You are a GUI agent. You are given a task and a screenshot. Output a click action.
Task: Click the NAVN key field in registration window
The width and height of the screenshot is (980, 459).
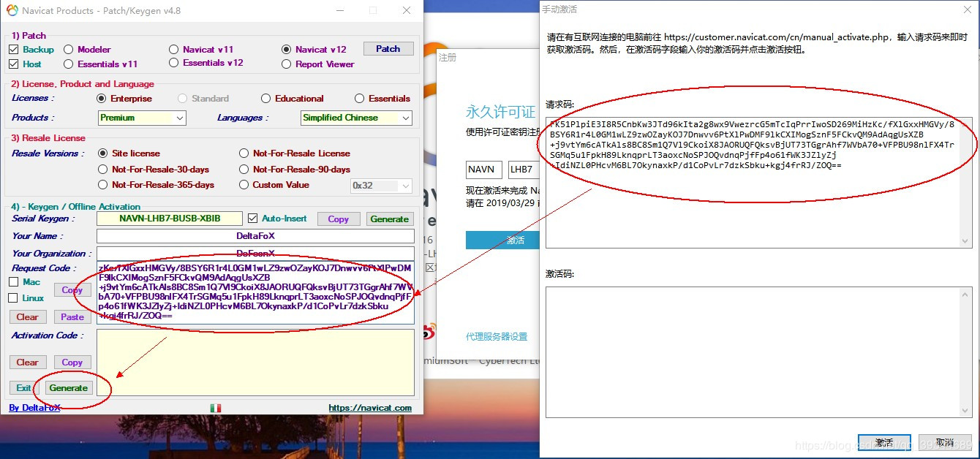tap(484, 170)
